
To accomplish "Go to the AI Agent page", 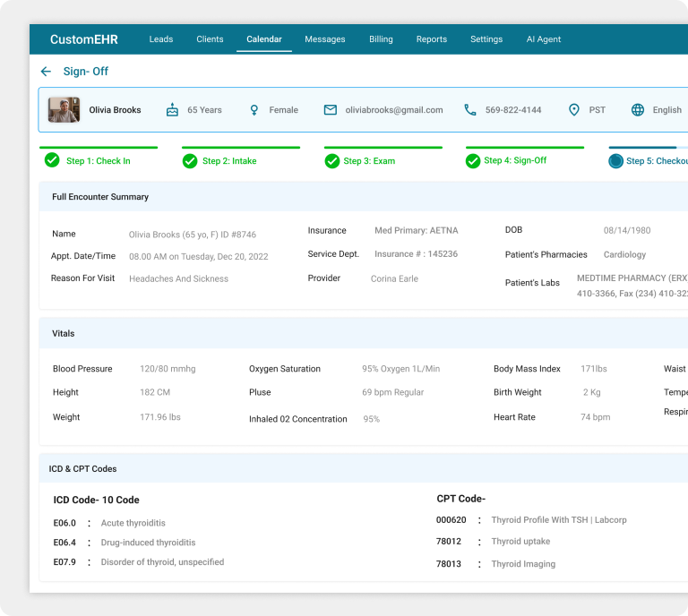I will (x=544, y=39).
